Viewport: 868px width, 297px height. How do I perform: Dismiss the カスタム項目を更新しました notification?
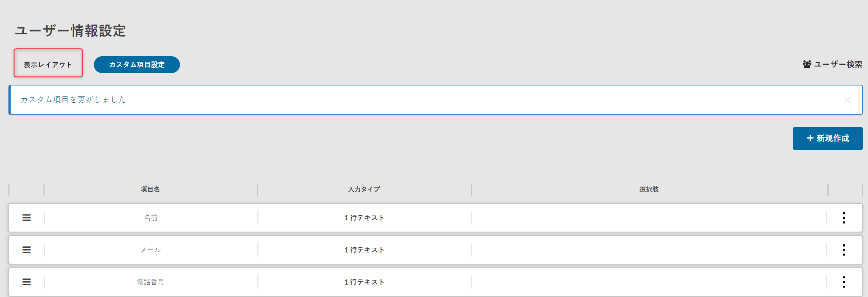coord(847,100)
